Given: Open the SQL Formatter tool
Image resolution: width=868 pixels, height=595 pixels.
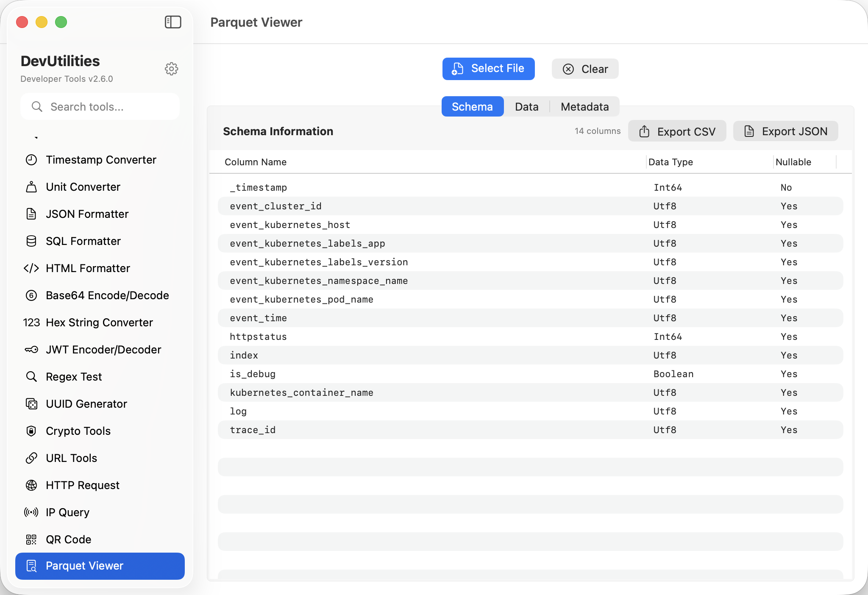Looking at the screenshot, I should 83,241.
